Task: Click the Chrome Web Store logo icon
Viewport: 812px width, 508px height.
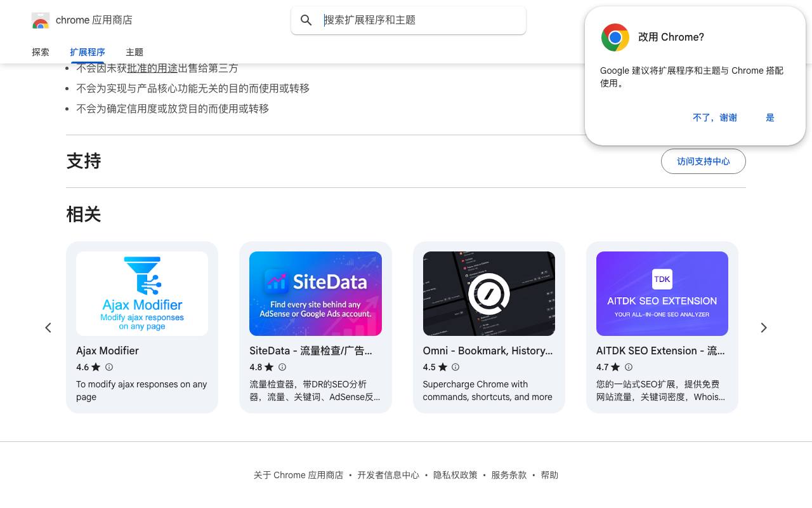Action: (x=41, y=20)
